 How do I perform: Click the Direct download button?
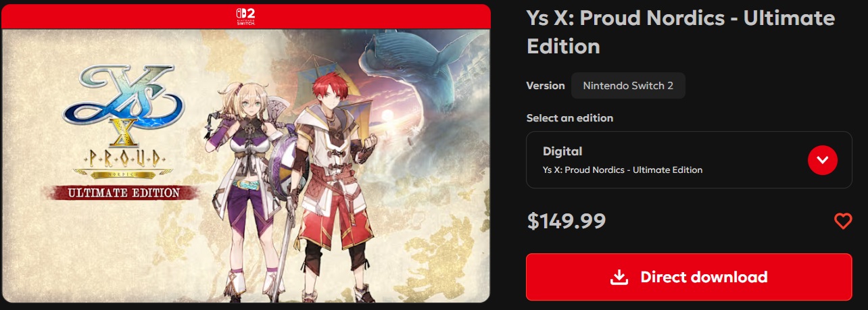coord(689,277)
